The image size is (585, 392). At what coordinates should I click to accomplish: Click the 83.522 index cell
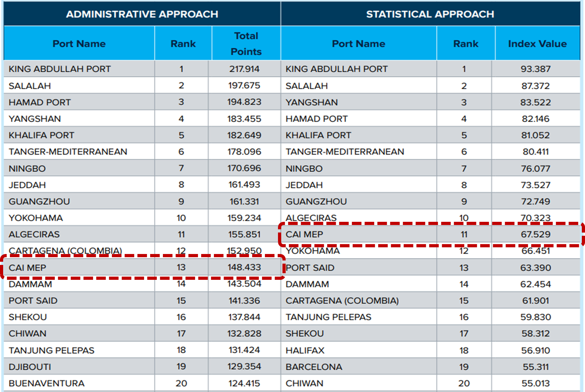click(x=536, y=102)
